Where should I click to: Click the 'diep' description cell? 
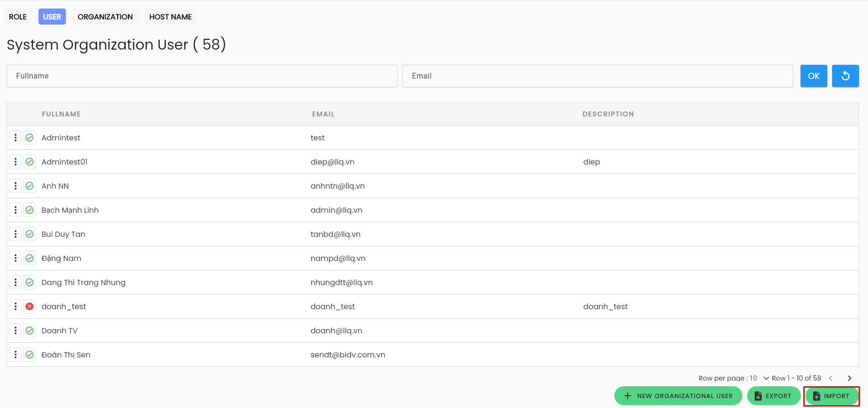(x=592, y=162)
